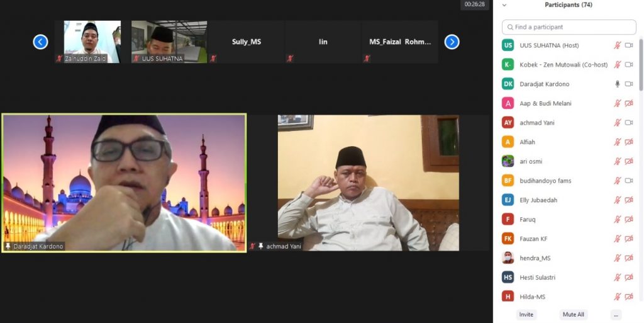Toggle budihandoyo fams' microphone mute state
Image resolution: width=644 pixels, height=323 pixels.
pyautogui.click(x=618, y=181)
